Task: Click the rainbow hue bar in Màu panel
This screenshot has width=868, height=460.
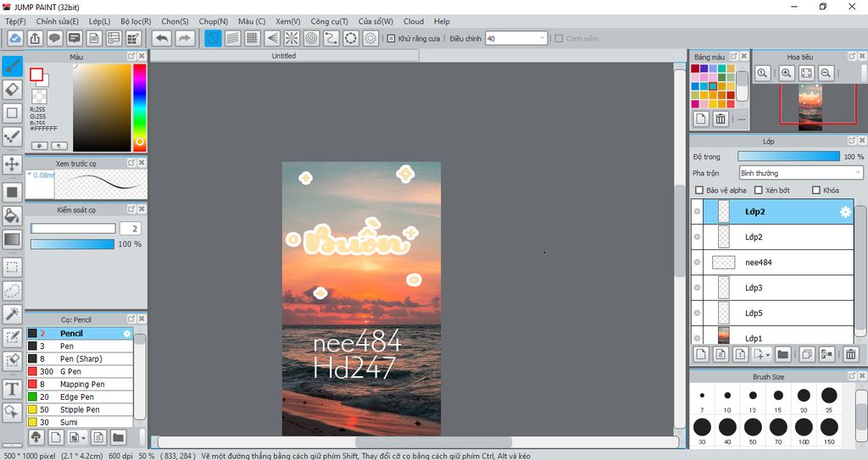Action: point(140,108)
